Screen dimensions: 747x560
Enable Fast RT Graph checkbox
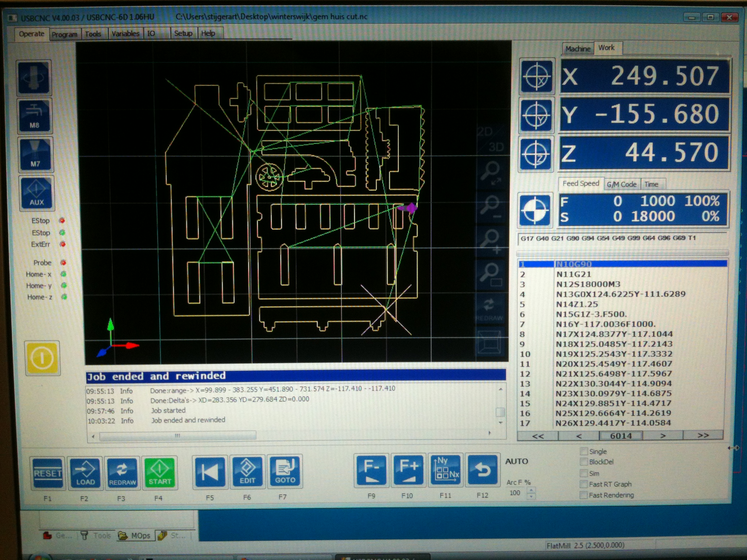tap(584, 484)
